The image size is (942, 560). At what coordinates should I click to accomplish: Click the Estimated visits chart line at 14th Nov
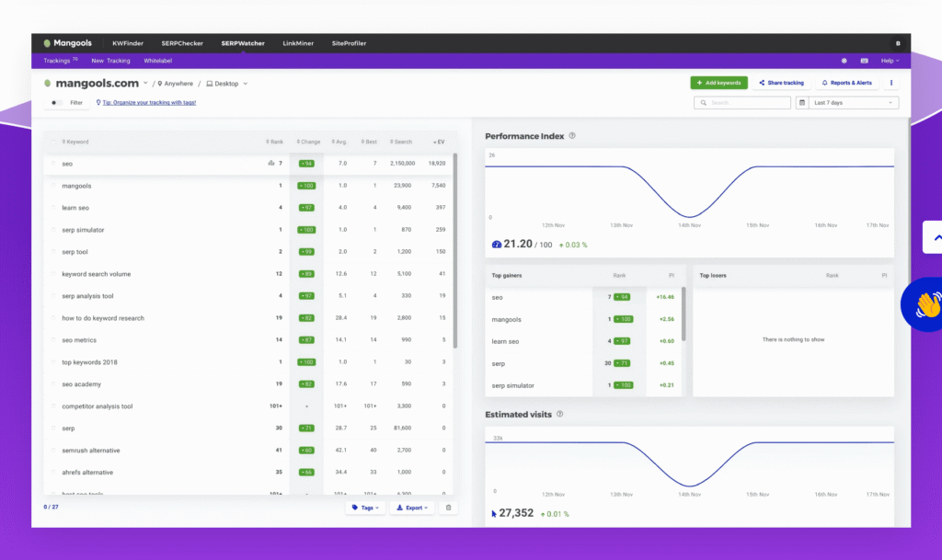(x=690, y=486)
